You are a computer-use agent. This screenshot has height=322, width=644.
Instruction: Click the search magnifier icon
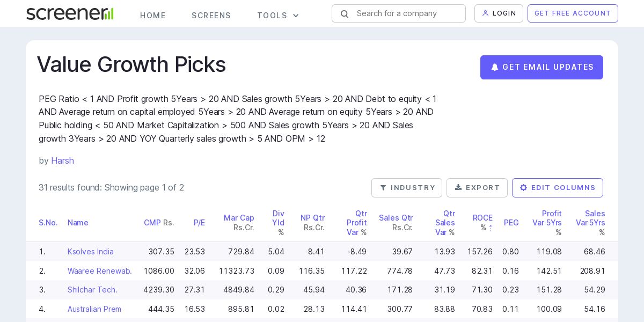click(345, 14)
